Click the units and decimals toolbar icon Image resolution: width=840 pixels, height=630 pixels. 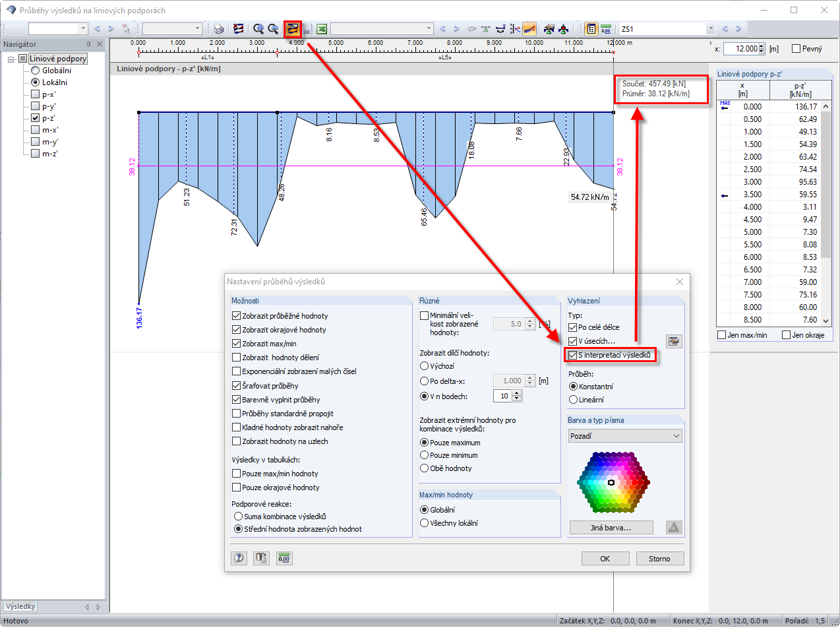pyautogui.click(x=606, y=29)
